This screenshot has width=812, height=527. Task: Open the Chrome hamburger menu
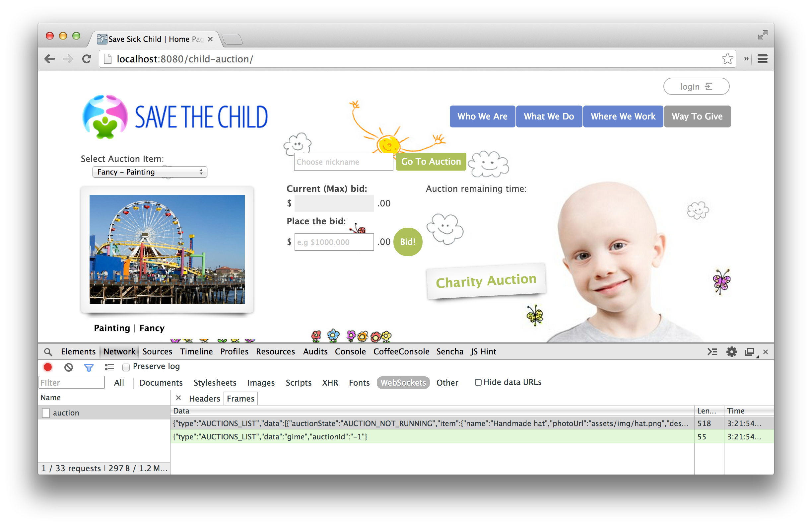click(x=762, y=59)
